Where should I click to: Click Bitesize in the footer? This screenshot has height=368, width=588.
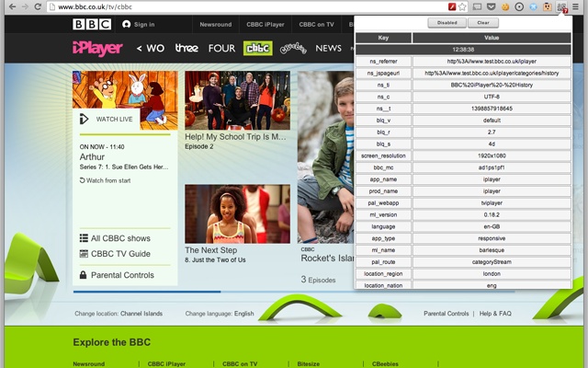(309, 364)
